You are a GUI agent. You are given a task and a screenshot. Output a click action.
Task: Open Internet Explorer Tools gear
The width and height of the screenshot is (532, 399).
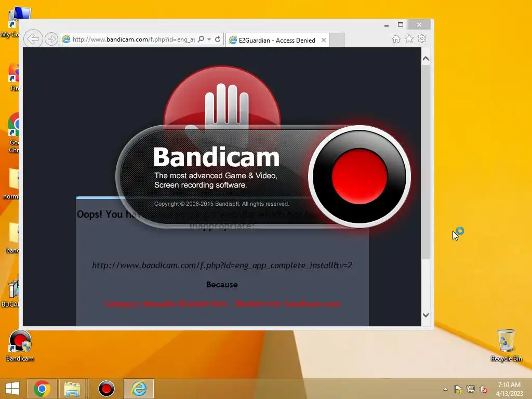pos(422,38)
